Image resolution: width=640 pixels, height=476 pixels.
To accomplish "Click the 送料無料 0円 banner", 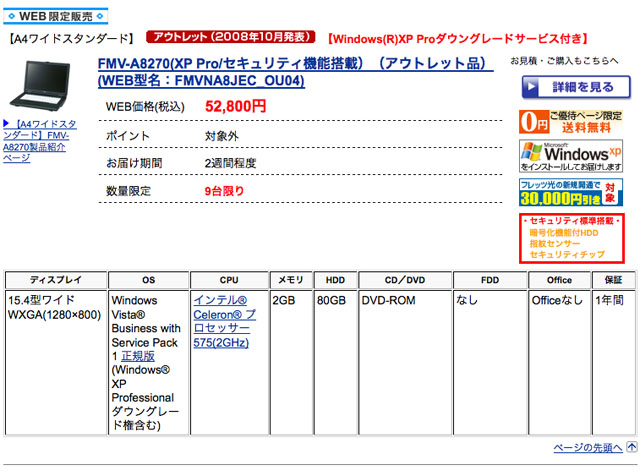I will click(571, 121).
